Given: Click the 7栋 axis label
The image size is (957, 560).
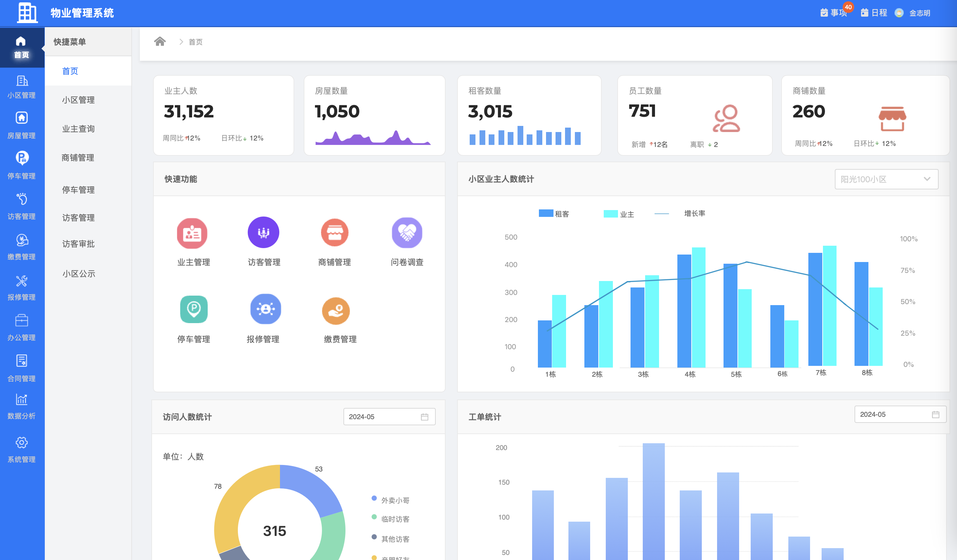Looking at the screenshot, I should coord(821,373).
